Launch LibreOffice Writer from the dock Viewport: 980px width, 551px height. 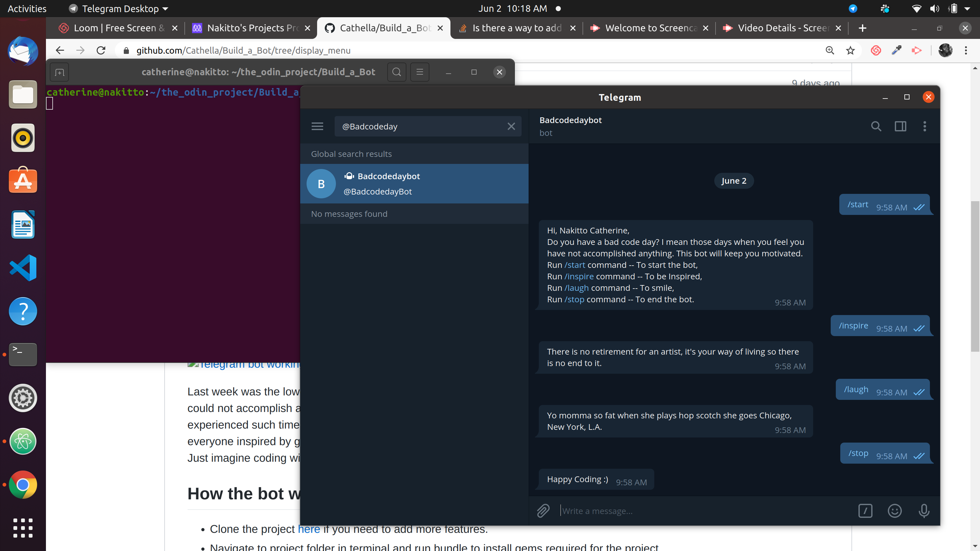click(23, 224)
